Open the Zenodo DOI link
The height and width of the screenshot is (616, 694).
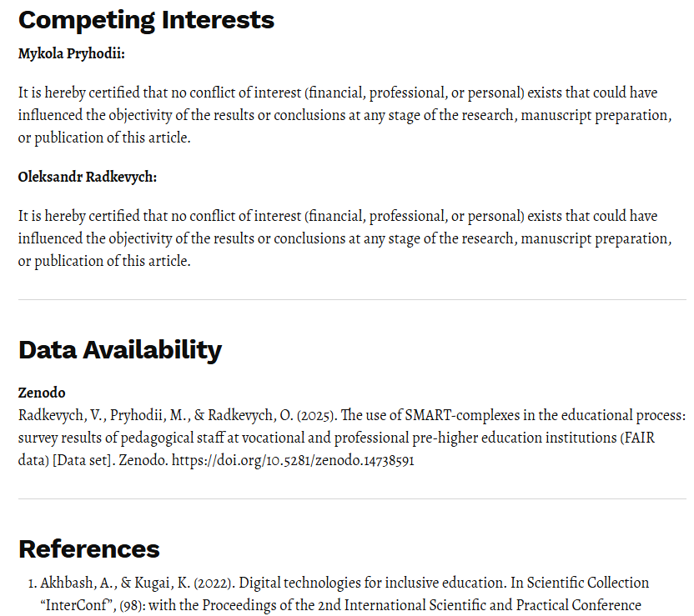[x=293, y=460]
